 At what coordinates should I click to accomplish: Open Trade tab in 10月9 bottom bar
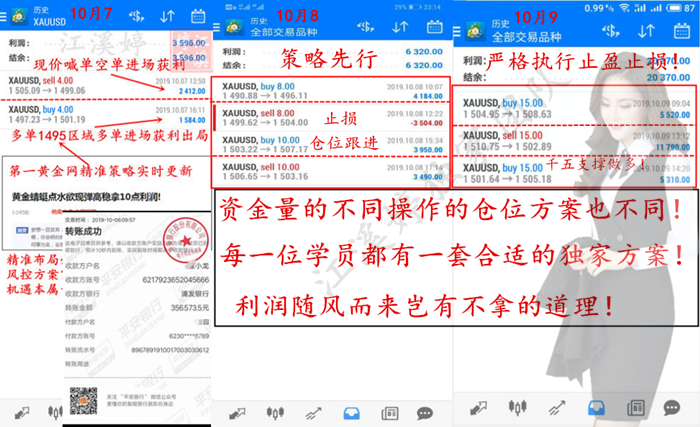[x=557, y=408]
